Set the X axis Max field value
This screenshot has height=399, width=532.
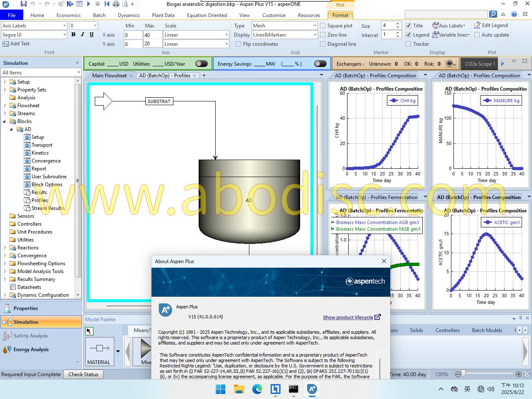[x=153, y=35]
